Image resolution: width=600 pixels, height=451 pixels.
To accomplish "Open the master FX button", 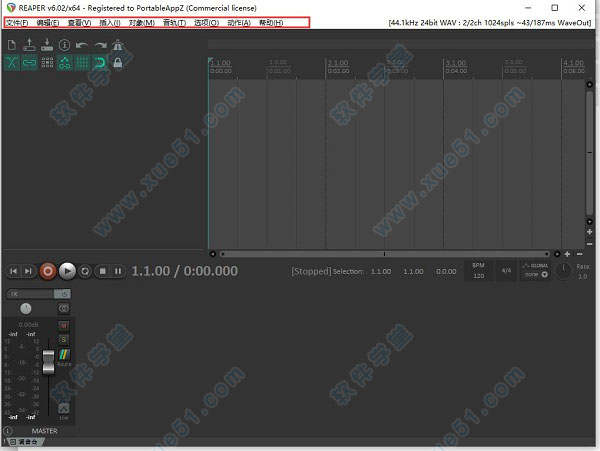I will pos(31,294).
